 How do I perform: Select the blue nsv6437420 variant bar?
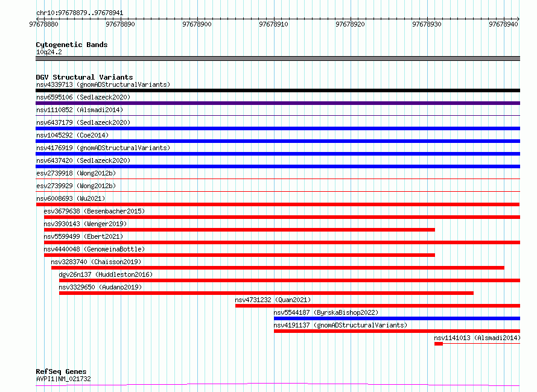point(278,166)
